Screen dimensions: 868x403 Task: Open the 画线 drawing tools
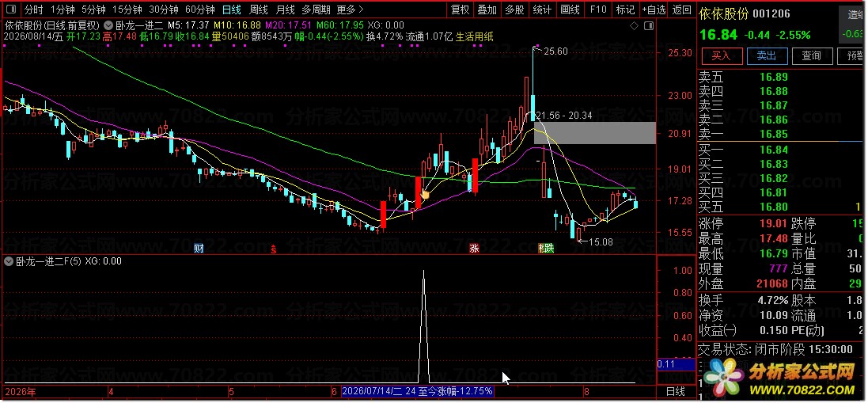[x=570, y=10]
